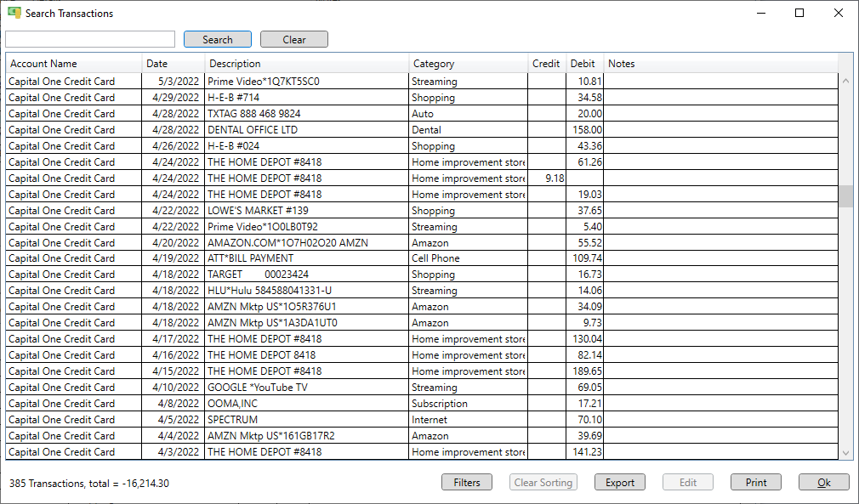Print the transactions
The height and width of the screenshot is (504, 859).
click(756, 482)
